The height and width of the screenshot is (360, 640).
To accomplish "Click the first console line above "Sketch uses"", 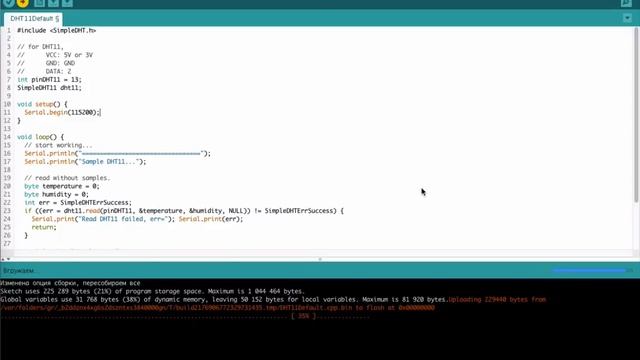I will 70,283.
